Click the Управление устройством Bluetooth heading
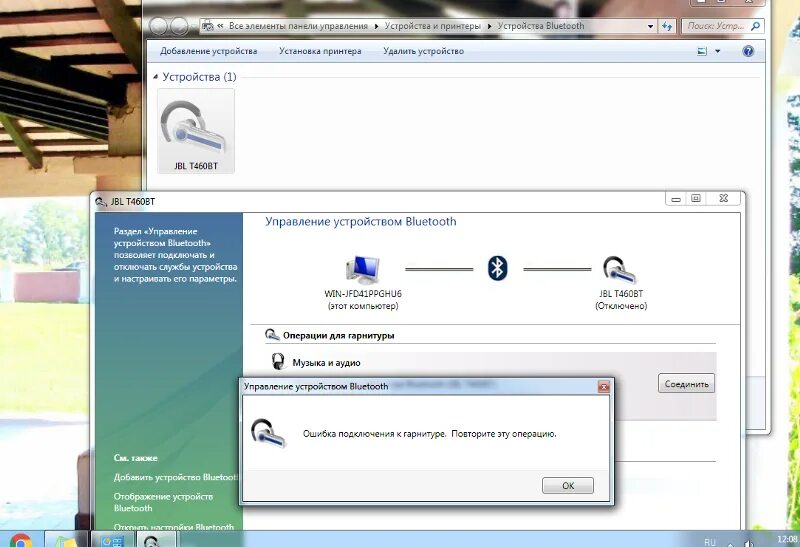Screen dimensions: 800x547 (x=361, y=221)
